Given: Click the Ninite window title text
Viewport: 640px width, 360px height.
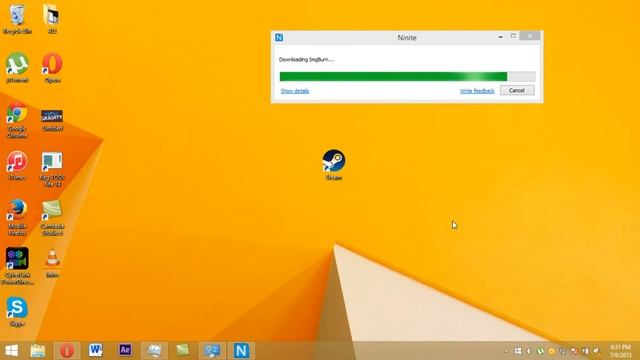Looking at the screenshot, I should click(x=407, y=38).
